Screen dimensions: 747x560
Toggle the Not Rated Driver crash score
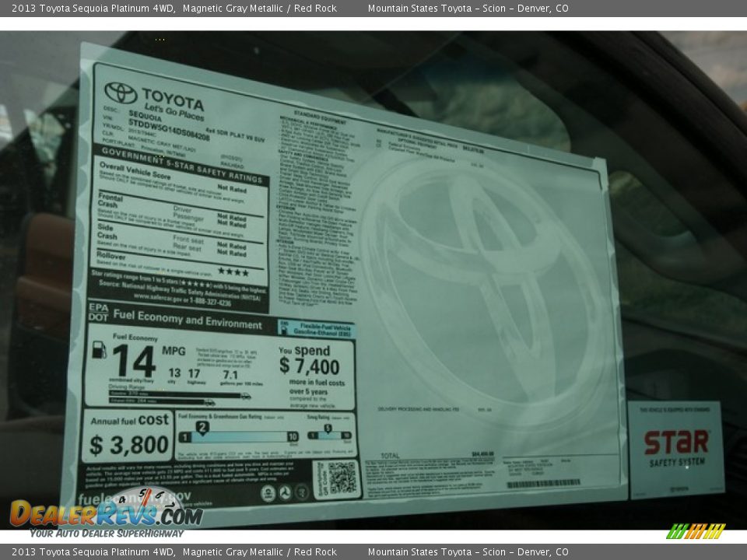232,216
